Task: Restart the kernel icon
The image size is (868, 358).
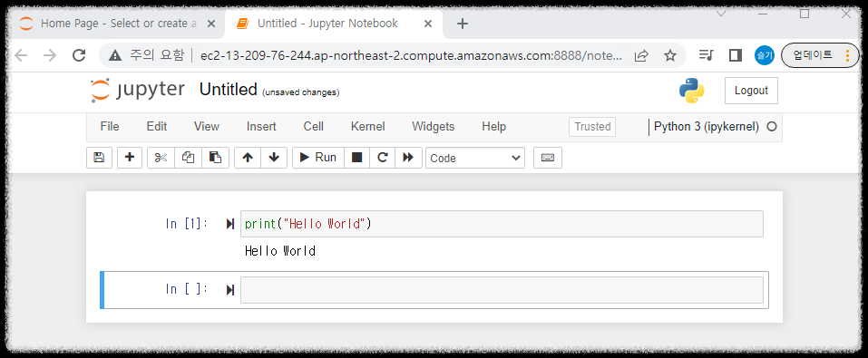Action: point(382,158)
